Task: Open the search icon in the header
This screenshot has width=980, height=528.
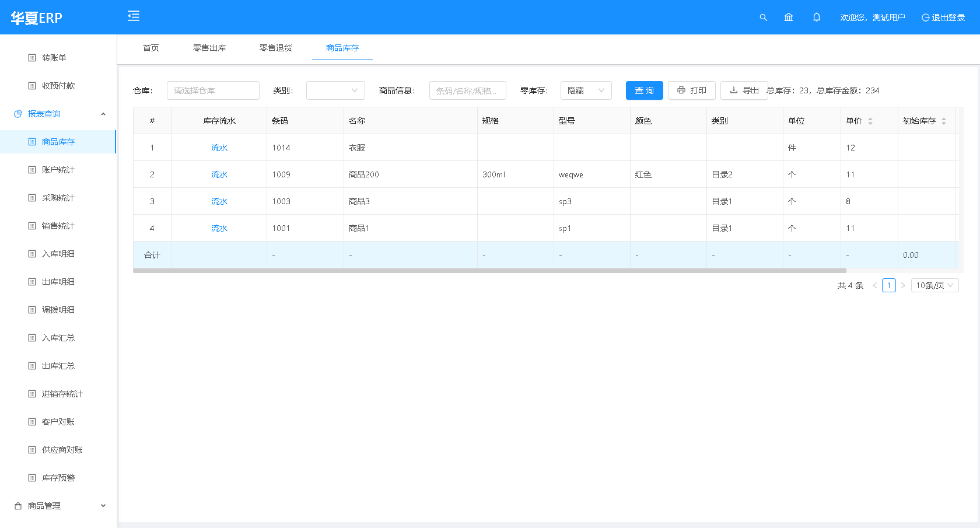Action: tap(763, 18)
